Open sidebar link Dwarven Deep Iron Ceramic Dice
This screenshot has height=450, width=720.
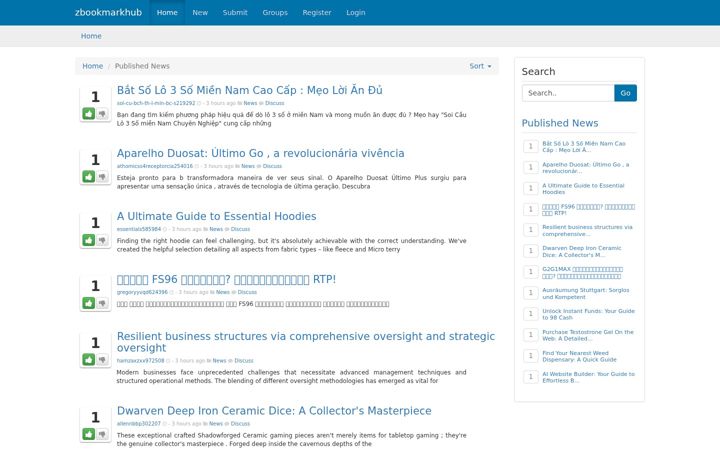(582, 252)
